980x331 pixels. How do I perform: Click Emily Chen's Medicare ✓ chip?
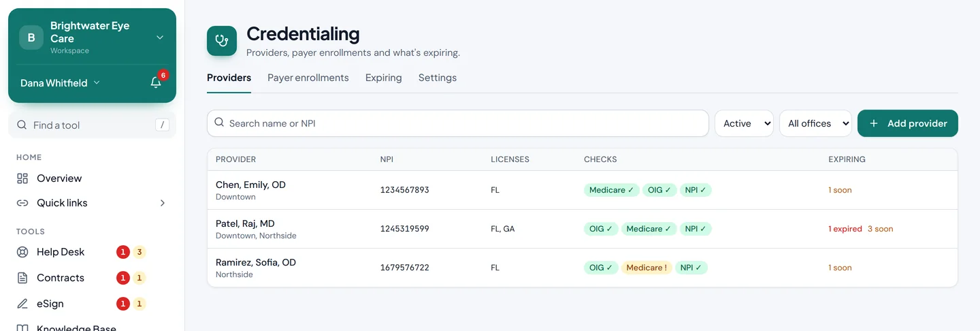(611, 190)
